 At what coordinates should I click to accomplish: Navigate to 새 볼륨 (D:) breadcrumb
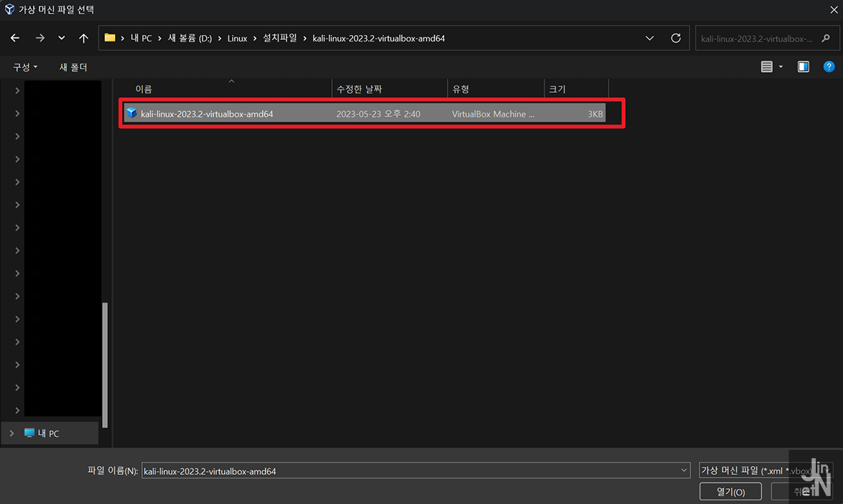point(190,38)
